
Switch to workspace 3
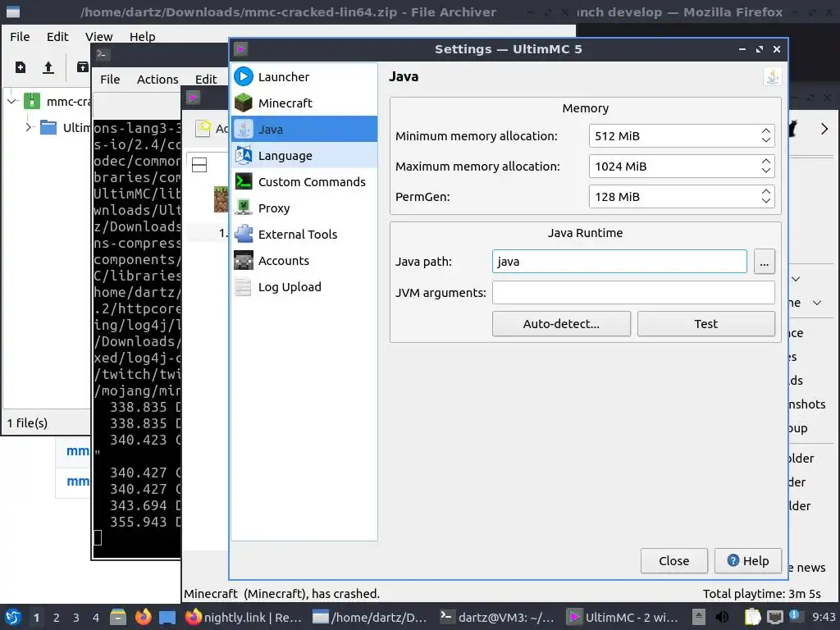[75, 618]
